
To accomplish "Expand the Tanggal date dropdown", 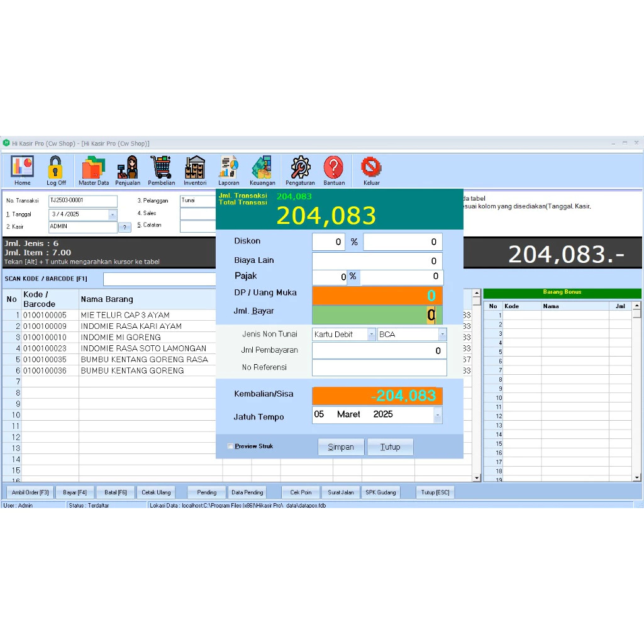I will (112, 214).
